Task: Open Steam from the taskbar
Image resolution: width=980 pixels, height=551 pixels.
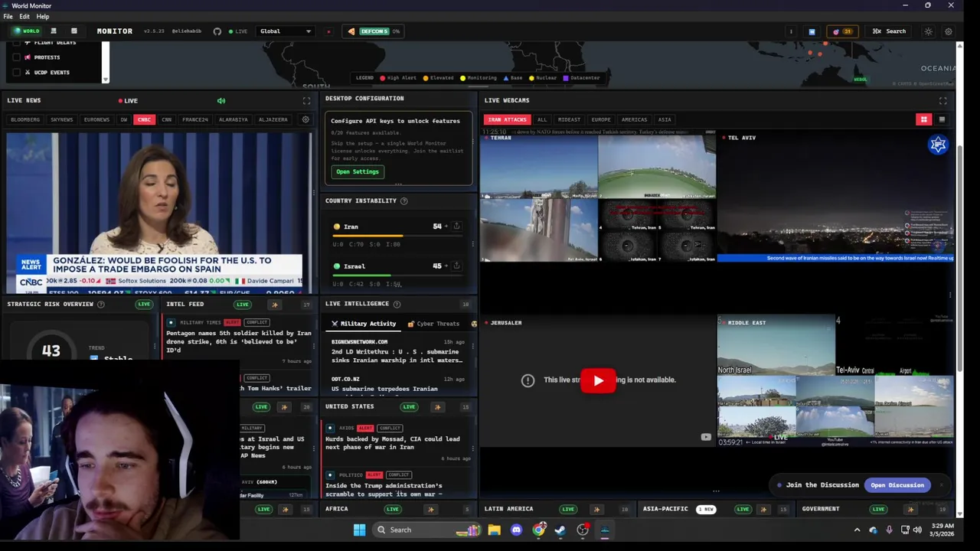Action: (560, 530)
